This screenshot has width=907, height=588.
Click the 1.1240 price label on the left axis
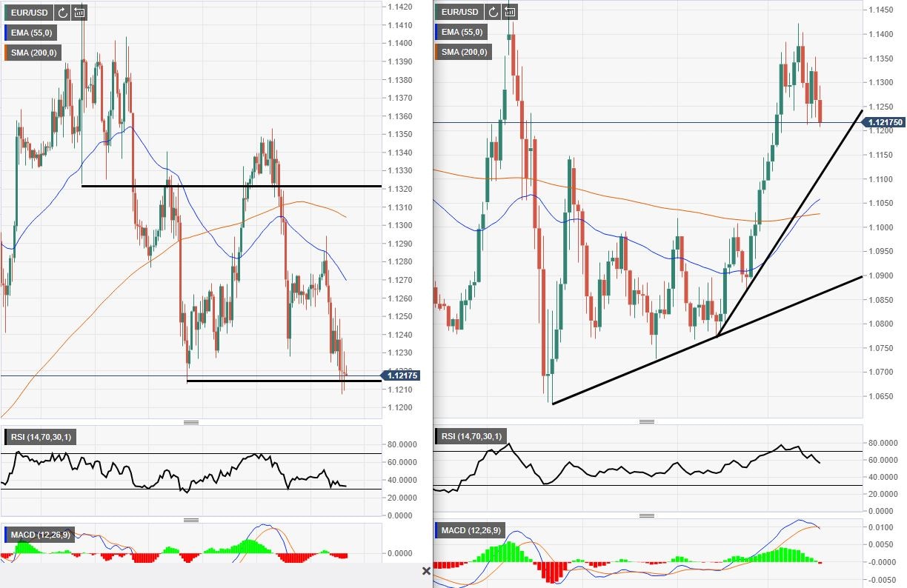click(400, 335)
